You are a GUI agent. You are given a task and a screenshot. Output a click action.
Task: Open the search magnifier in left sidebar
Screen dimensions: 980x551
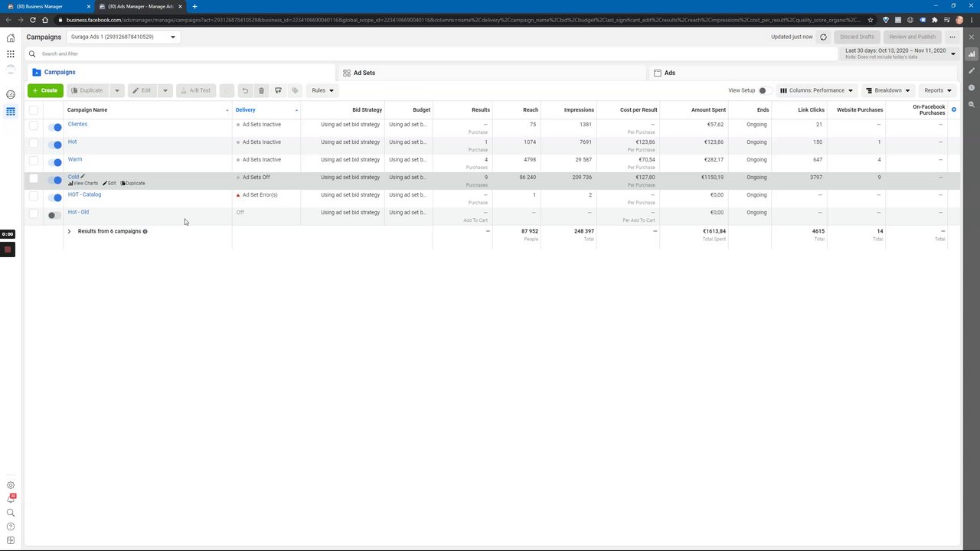(11, 513)
